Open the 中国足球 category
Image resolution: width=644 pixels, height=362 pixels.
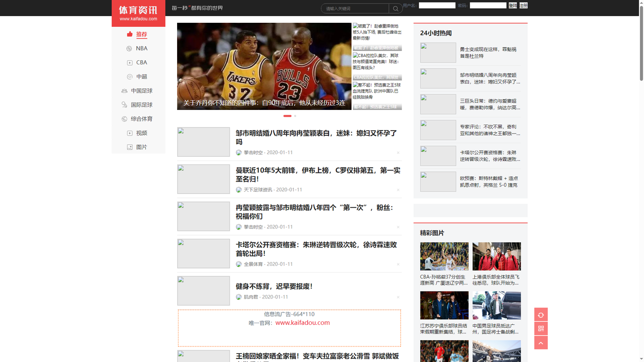pos(142,91)
